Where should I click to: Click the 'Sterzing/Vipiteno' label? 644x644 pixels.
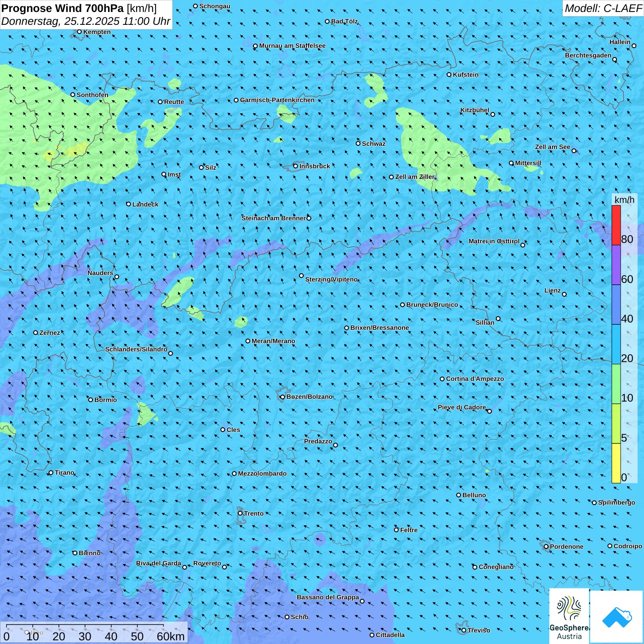click(x=332, y=279)
